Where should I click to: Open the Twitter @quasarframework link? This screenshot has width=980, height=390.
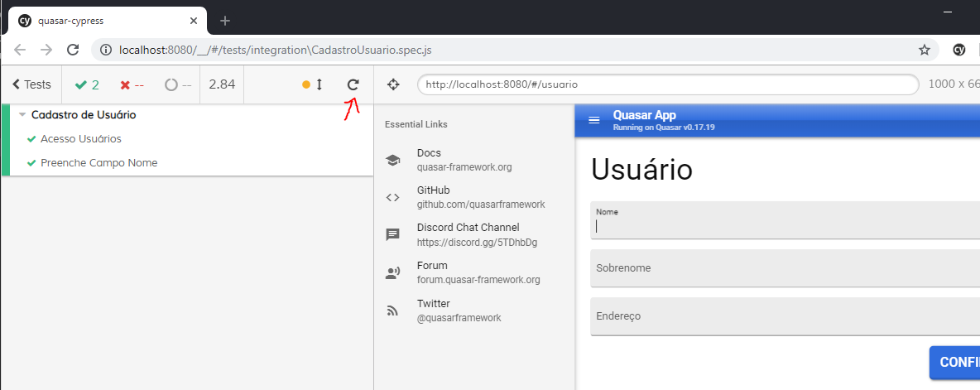459,311
